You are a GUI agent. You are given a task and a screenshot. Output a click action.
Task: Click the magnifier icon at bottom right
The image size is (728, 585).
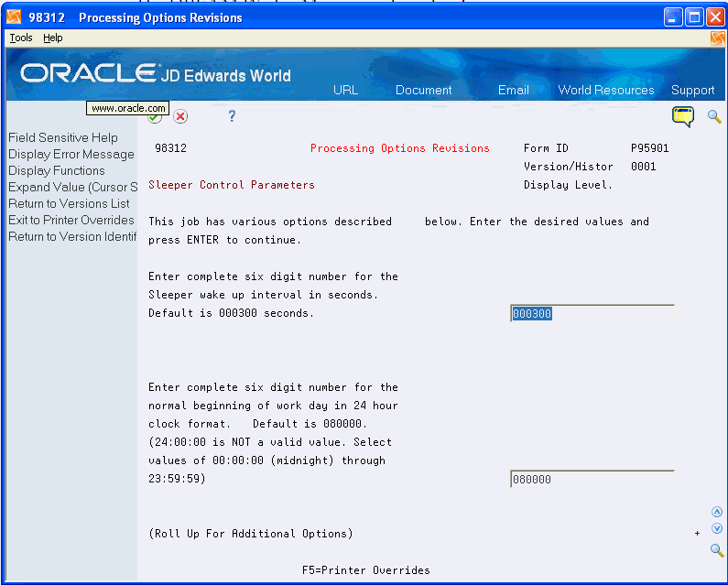(717, 550)
